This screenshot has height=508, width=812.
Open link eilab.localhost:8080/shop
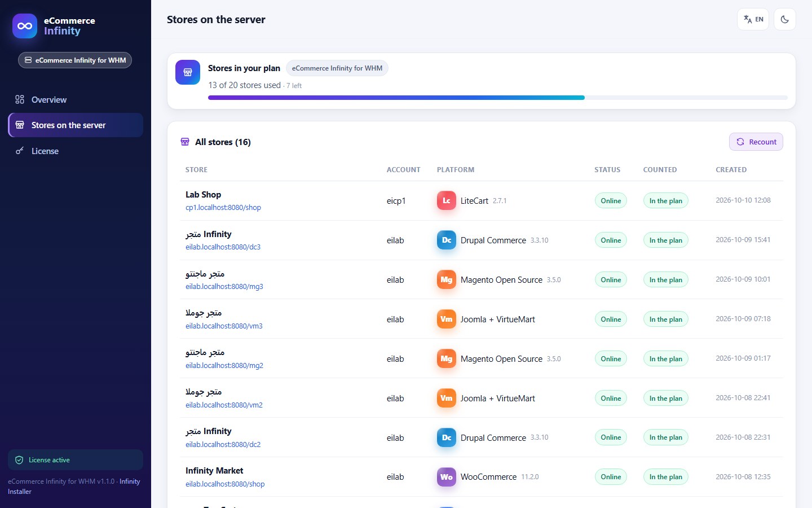225,484
